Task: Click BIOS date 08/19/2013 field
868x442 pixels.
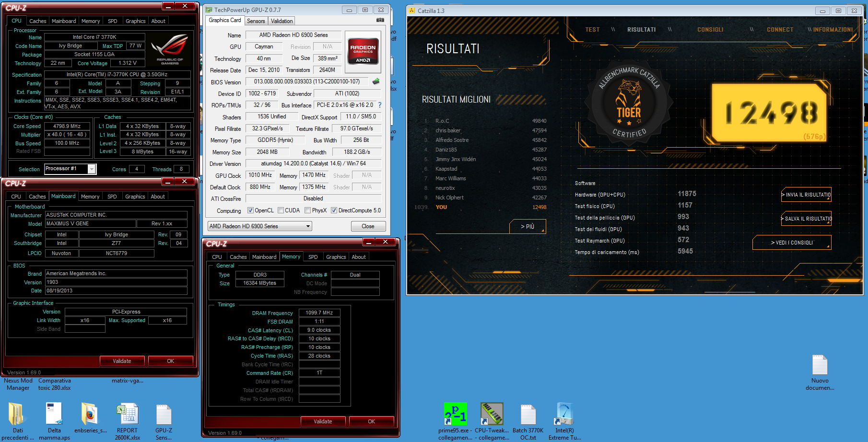Action: [x=116, y=291]
